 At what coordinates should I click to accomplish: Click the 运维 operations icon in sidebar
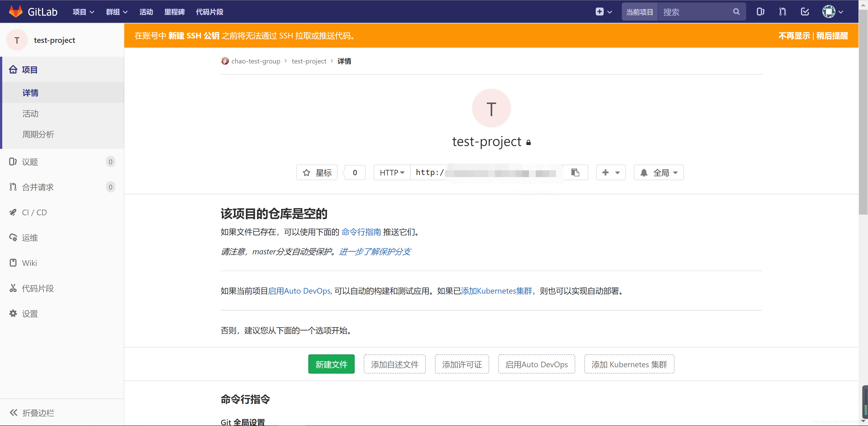13,237
